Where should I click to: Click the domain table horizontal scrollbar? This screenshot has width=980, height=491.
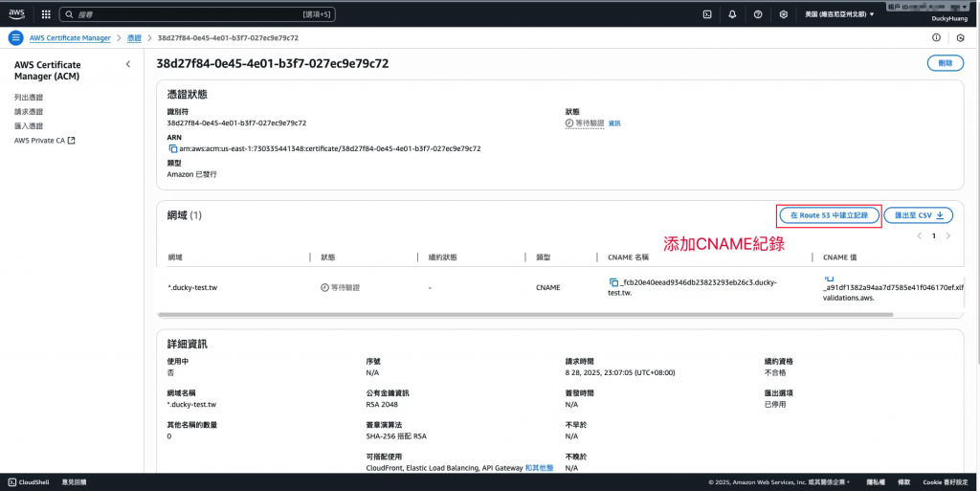[x=525, y=315]
